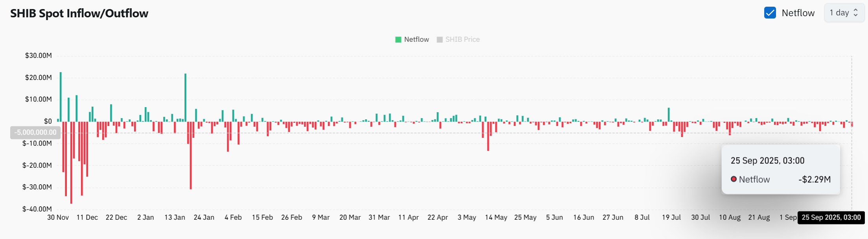Toggle the Netflow checkbox
This screenshot has height=239, width=868.
pos(770,13)
